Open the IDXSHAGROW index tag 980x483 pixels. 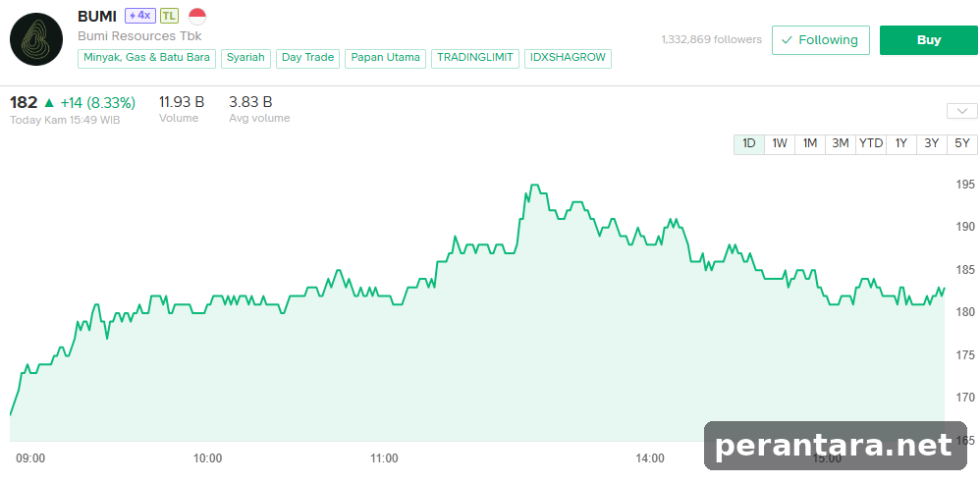coord(568,58)
